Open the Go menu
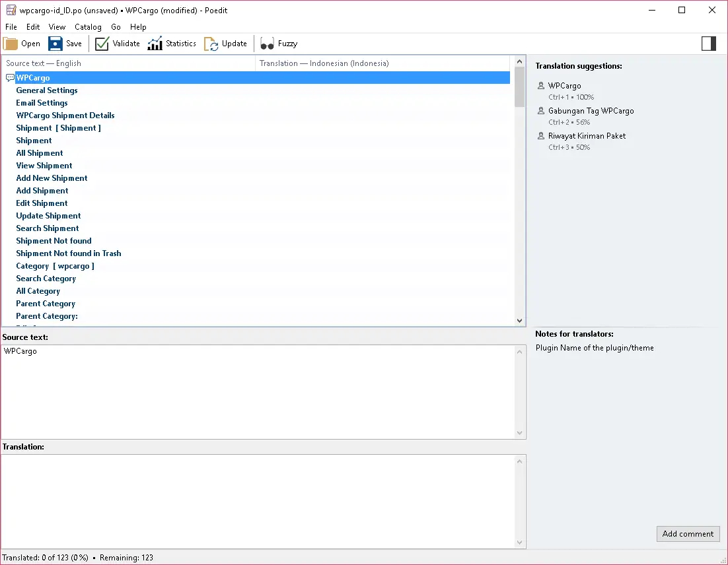The width and height of the screenshot is (728, 565). 116,27
